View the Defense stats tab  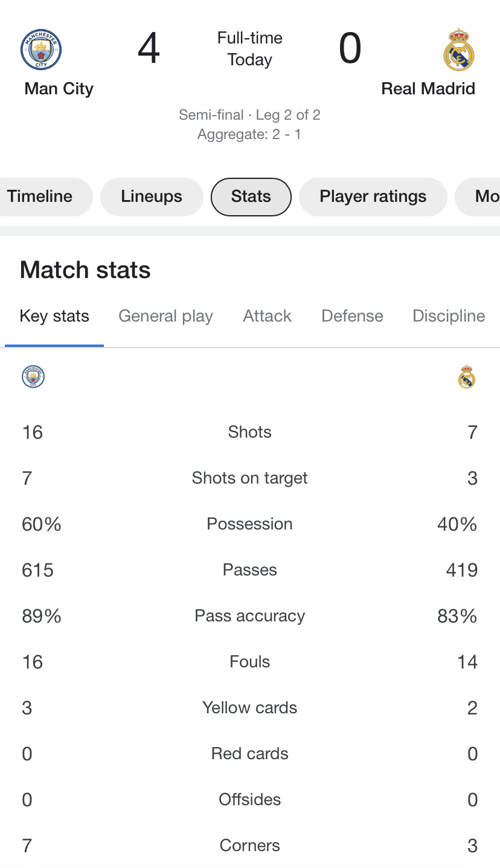coord(352,316)
